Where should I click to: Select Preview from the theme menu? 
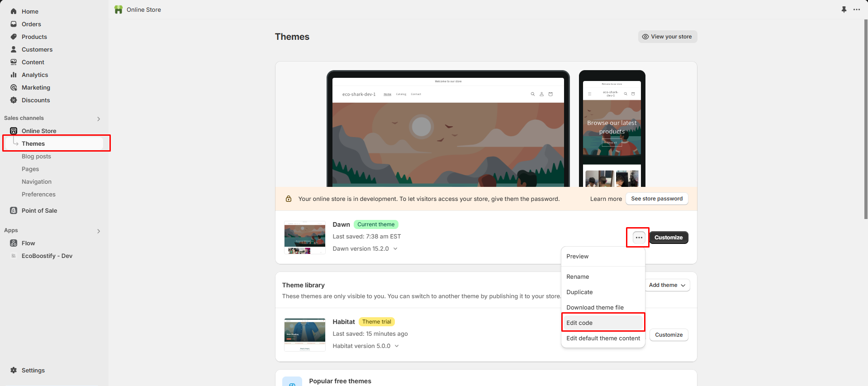click(603, 256)
